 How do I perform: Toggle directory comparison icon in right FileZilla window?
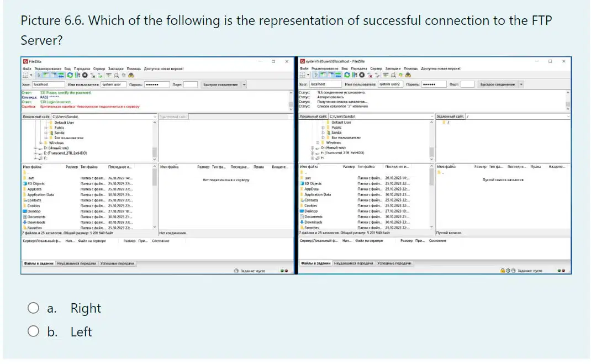(x=393, y=75)
